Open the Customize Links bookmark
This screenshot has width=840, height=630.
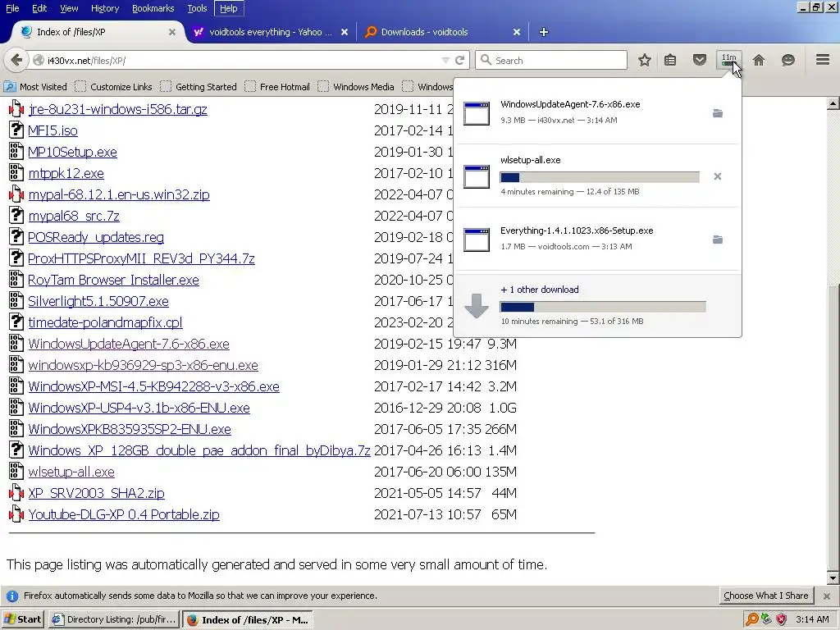[113, 86]
